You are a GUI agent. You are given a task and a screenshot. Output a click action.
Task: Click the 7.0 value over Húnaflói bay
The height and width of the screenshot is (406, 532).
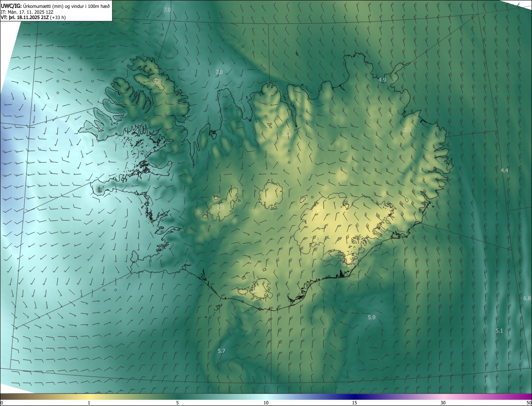click(219, 72)
